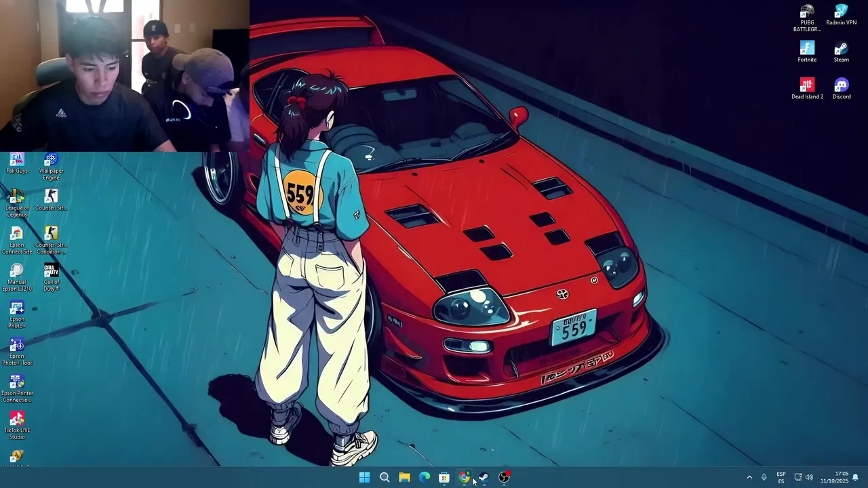868x488 pixels.
Task: Open taskbar Search
Action: [384, 477]
